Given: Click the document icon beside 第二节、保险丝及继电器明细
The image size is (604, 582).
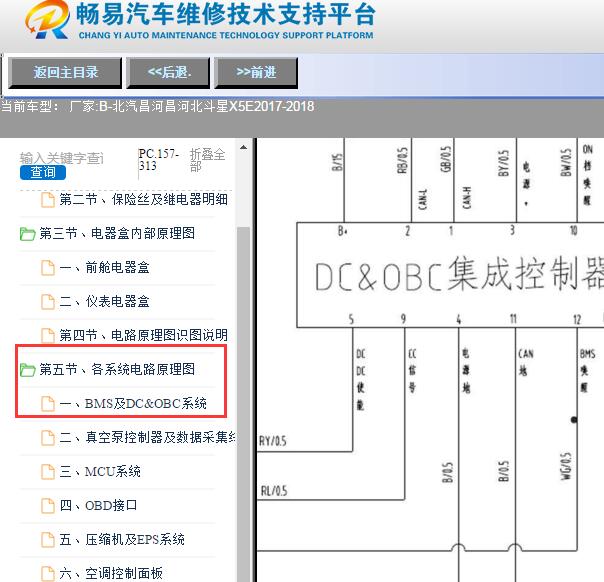Looking at the screenshot, I should [48, 200].
